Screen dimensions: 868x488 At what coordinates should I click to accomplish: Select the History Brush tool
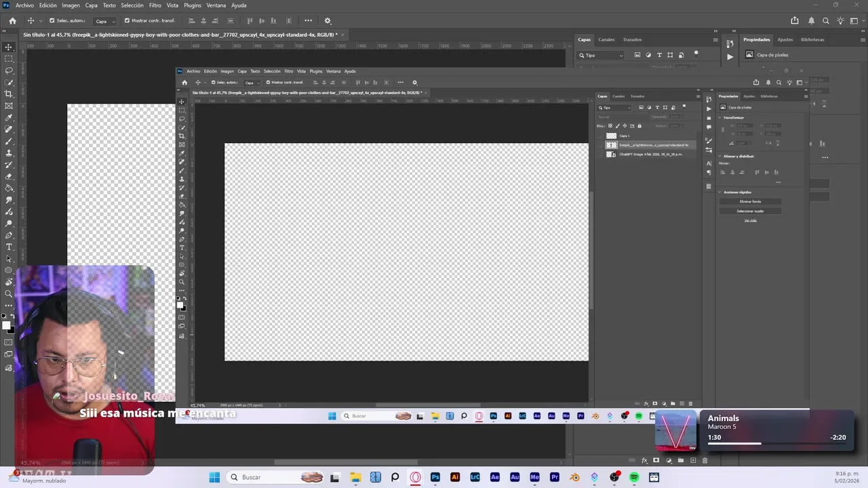pyautogui.click(x=9, y=165)
